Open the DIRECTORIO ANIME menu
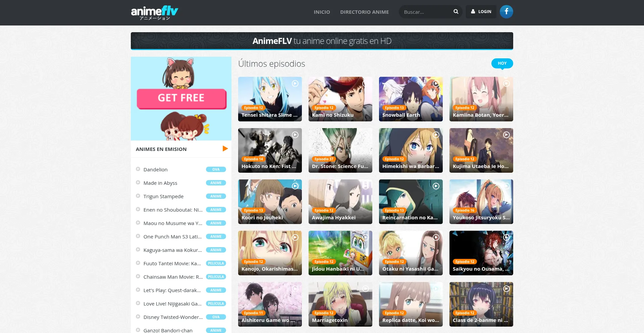This screenshot has width=644, height=333. [365, 12]
